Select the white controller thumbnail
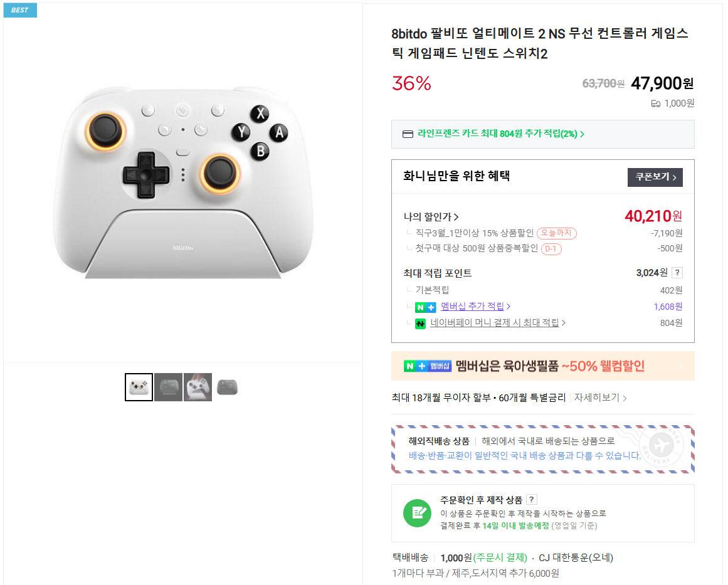Viewport: 728px width, 585px height. 139,387
